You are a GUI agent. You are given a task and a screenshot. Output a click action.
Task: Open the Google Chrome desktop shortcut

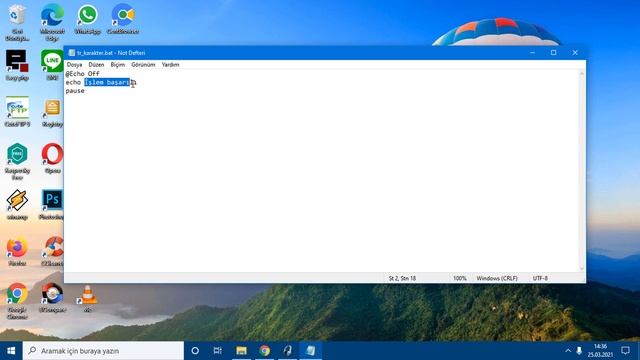tap(17, 301)
